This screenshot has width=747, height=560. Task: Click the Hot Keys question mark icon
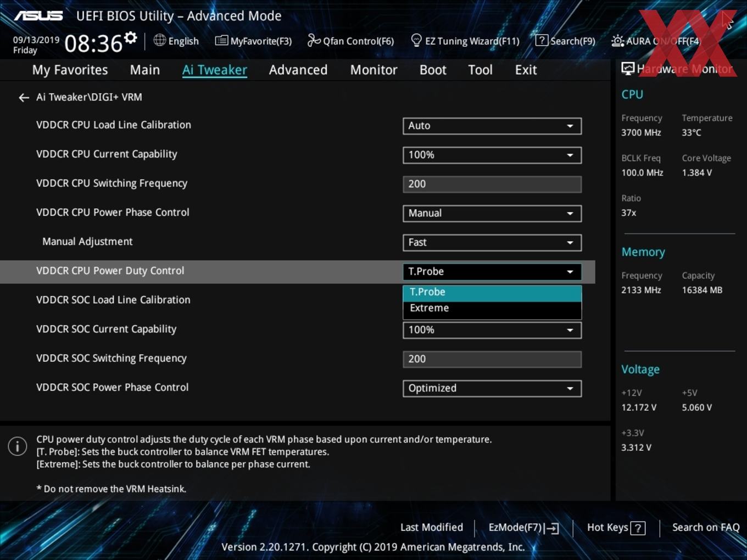tap(638, 528)
